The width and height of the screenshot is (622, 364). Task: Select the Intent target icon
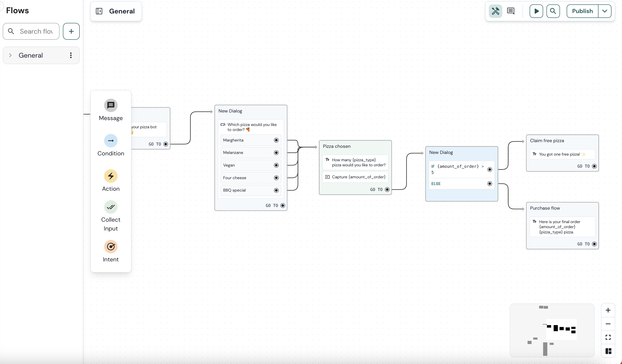click(x=111, y=246)
